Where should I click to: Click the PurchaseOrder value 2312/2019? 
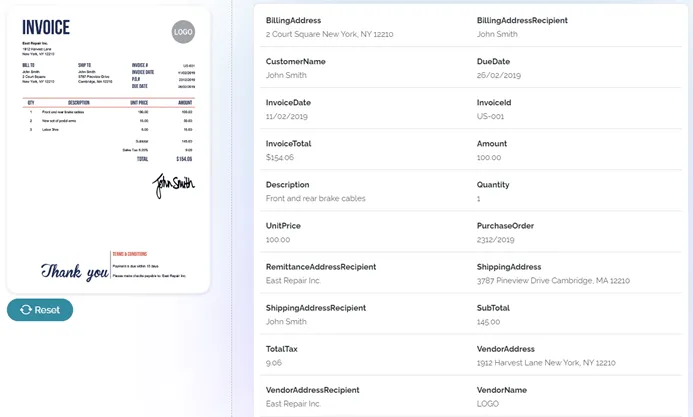[495, 239]
